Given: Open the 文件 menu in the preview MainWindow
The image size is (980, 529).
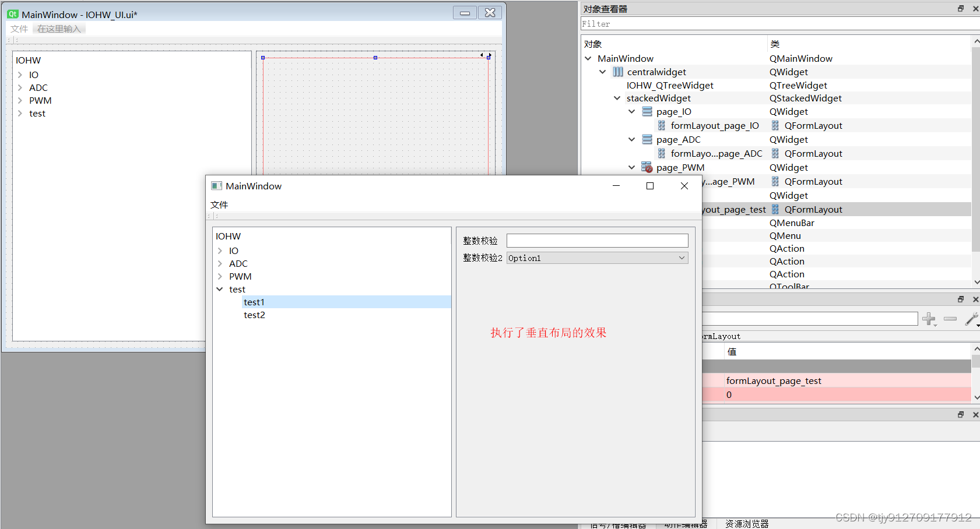Looking at the screenshot, I should pos(219,204).
